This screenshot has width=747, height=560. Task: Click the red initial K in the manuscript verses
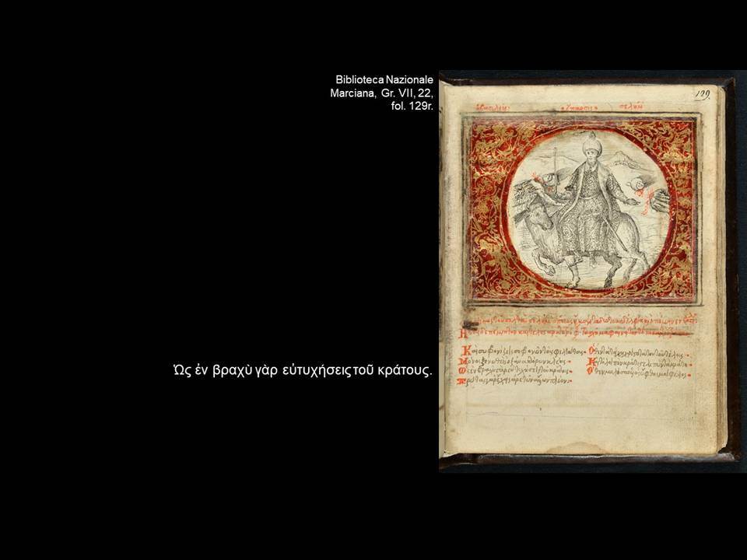click(x=467, y=352)
